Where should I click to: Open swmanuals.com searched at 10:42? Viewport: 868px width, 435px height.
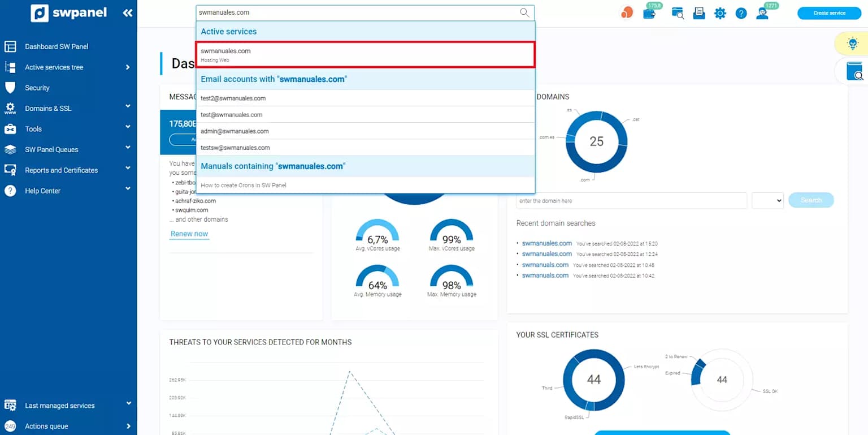point(545,275)
